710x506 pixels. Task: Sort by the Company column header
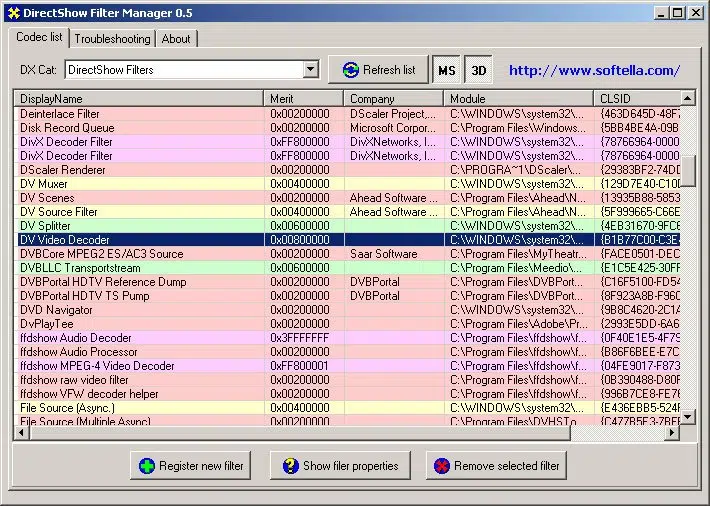point(393,98)
